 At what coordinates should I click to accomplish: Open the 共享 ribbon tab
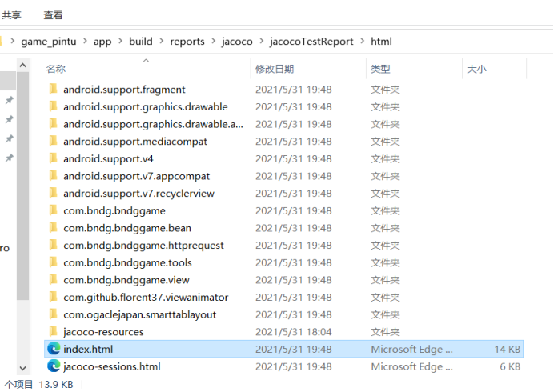pyautogui.click(x=11, y=15)
